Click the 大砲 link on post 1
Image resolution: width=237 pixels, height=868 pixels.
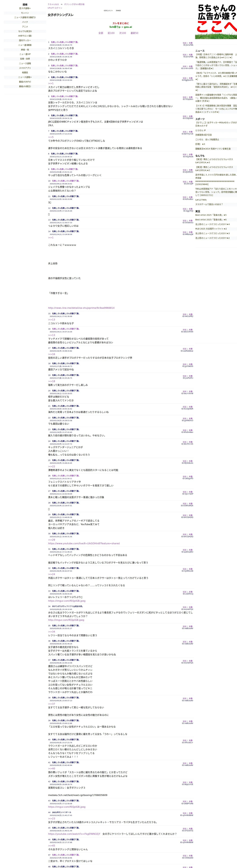click(191, 43)
